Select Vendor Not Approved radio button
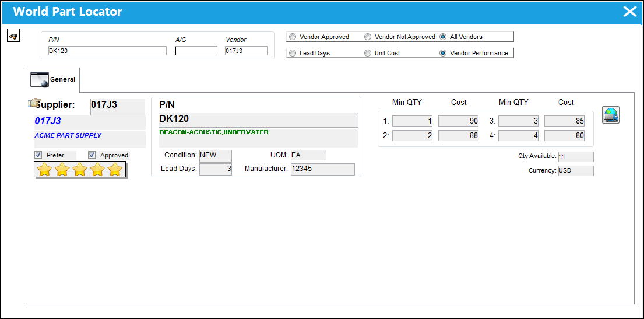Image resolution: width=644 pixels, height=319 pixels. pos(368,37)
